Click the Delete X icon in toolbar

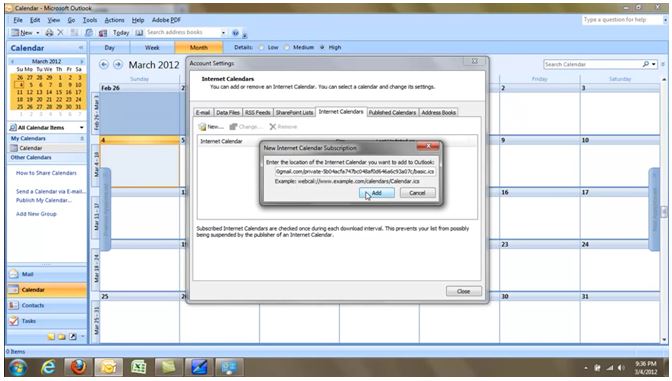point(60,33)
